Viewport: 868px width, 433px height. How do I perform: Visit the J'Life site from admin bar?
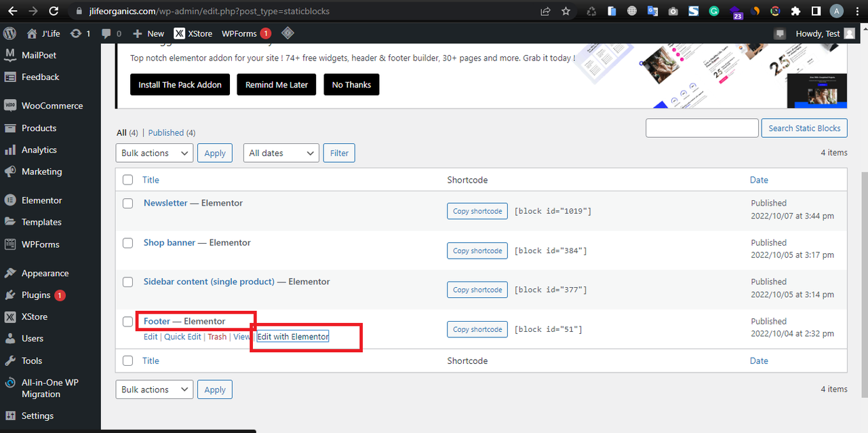pyautogui.click(x=42, y=33)
